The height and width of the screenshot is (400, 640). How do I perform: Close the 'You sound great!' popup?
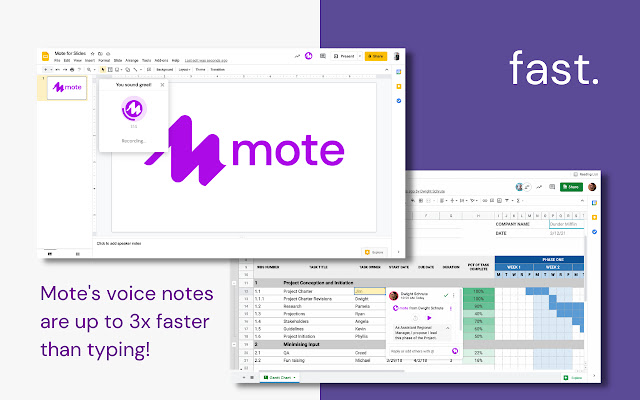coord(162,85)
